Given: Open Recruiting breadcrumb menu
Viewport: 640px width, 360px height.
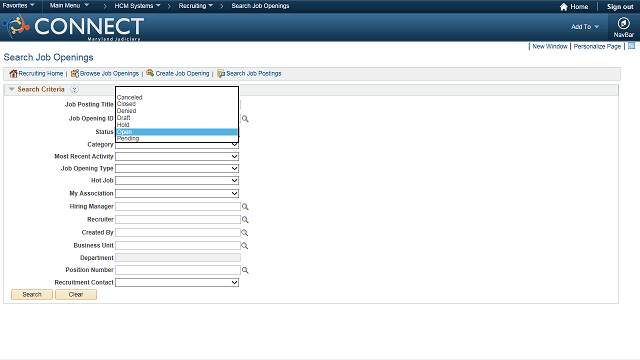Looking at the screenshot, I should (x=196, y=6).
